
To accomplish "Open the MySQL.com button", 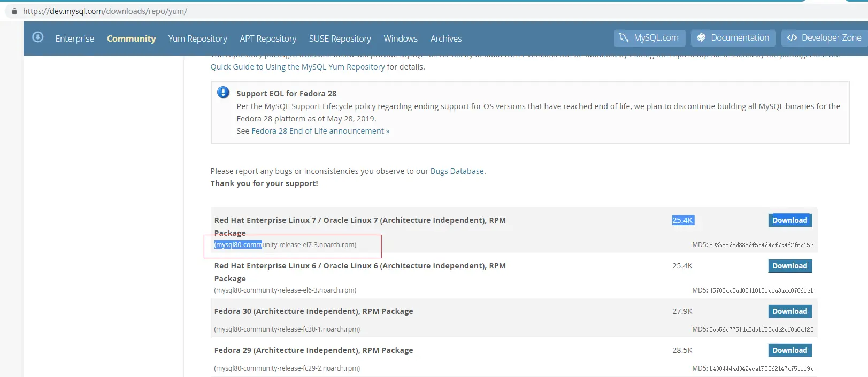I will [650, 38].
